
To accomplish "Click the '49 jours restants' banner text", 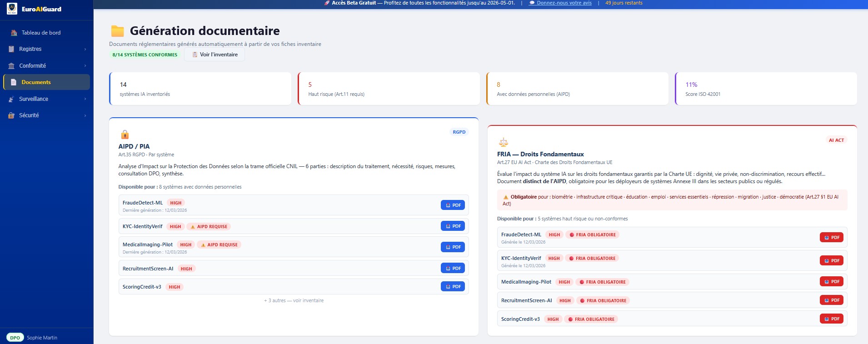I will (624, 3).
